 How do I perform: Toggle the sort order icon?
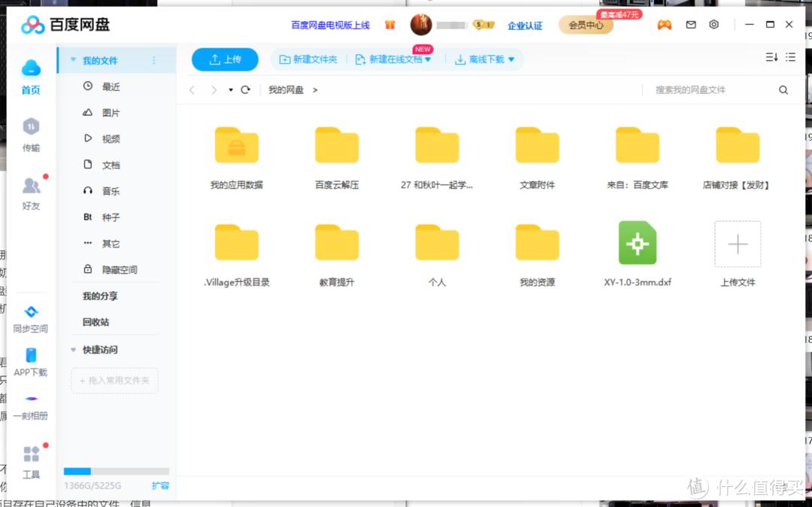[x=770, y=56]
